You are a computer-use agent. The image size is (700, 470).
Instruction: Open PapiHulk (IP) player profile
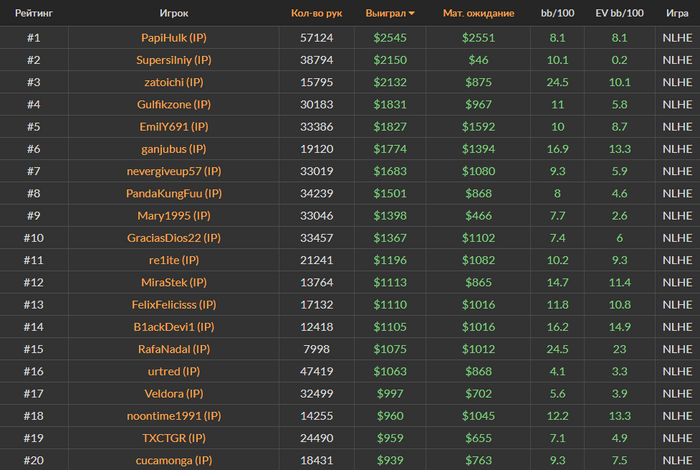(174, 38)
